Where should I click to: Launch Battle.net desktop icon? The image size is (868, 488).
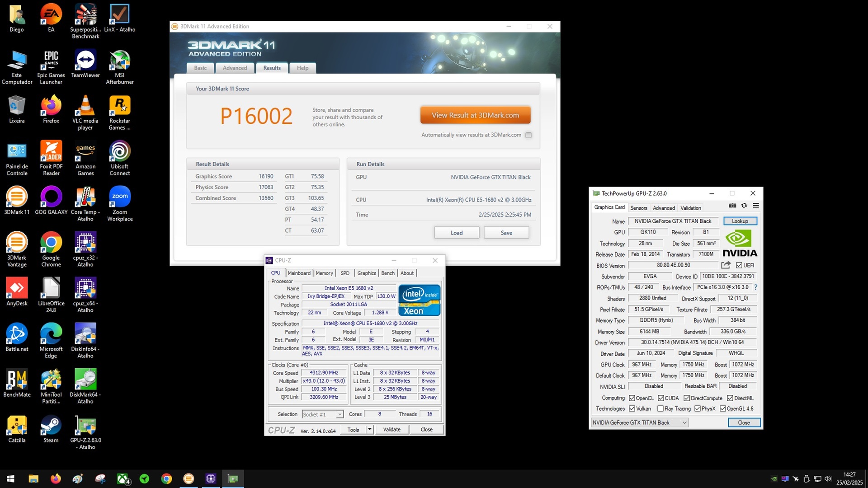click(x=17, y=338)
